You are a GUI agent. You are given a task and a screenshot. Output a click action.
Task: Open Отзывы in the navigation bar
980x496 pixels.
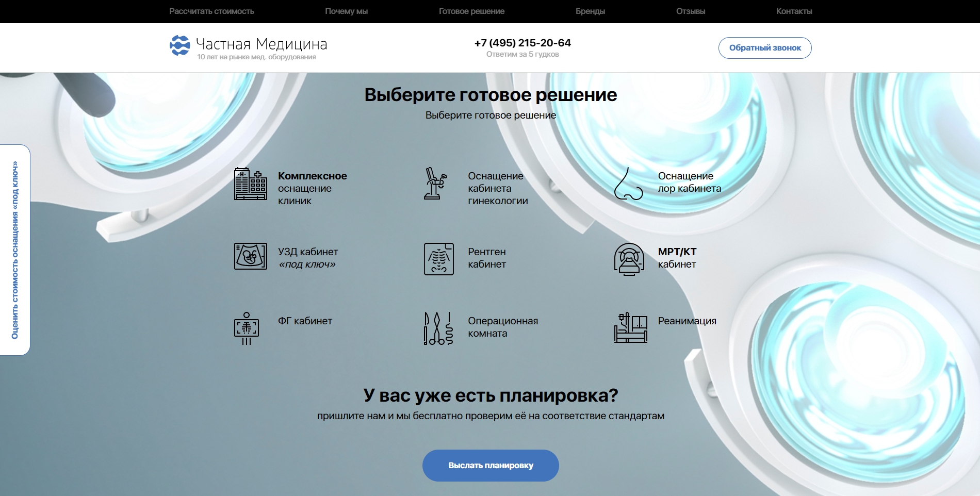pyautogui.click(x=691, y=11)
